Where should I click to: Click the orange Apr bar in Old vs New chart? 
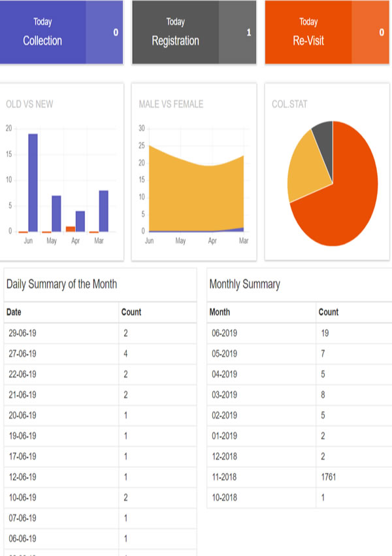pos(71,229)
